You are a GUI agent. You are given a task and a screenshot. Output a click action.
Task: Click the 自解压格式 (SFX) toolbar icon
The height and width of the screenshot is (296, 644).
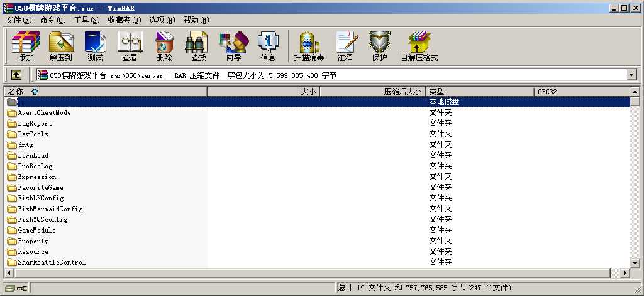419,46
